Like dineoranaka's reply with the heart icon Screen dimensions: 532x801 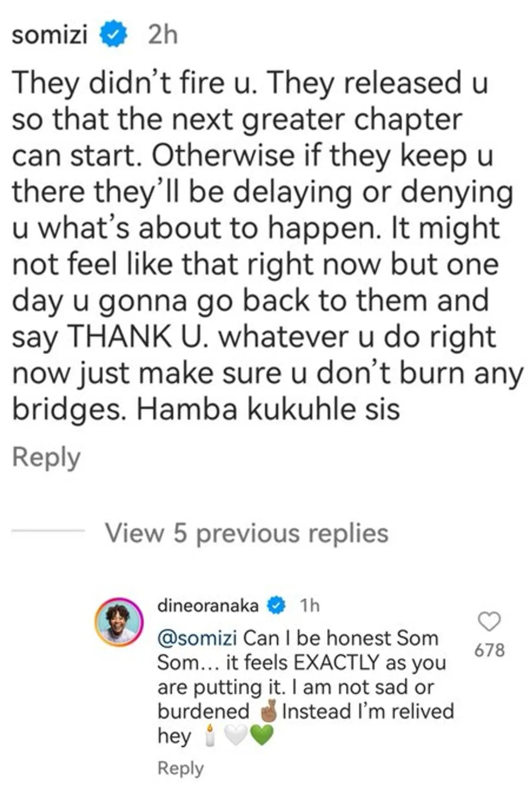pyautogui.click(x=489, y=622)
